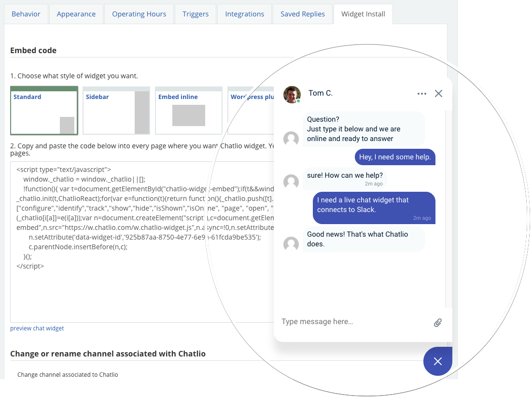Image resolution: width=532 pixels, height=398 pixels.
Task: Open the Integrations tab
Action: point(245,14)
